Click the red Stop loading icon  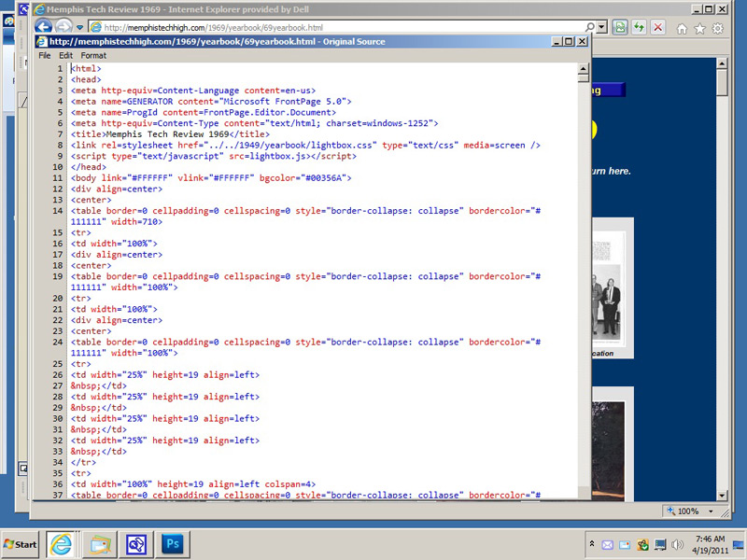(x=658, y=27)
